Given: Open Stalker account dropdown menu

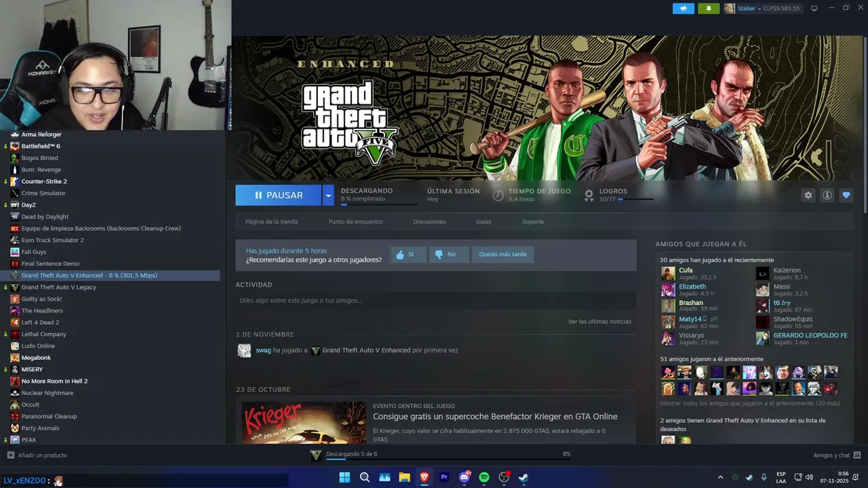Looking at the screenshot, I should 762,8.
